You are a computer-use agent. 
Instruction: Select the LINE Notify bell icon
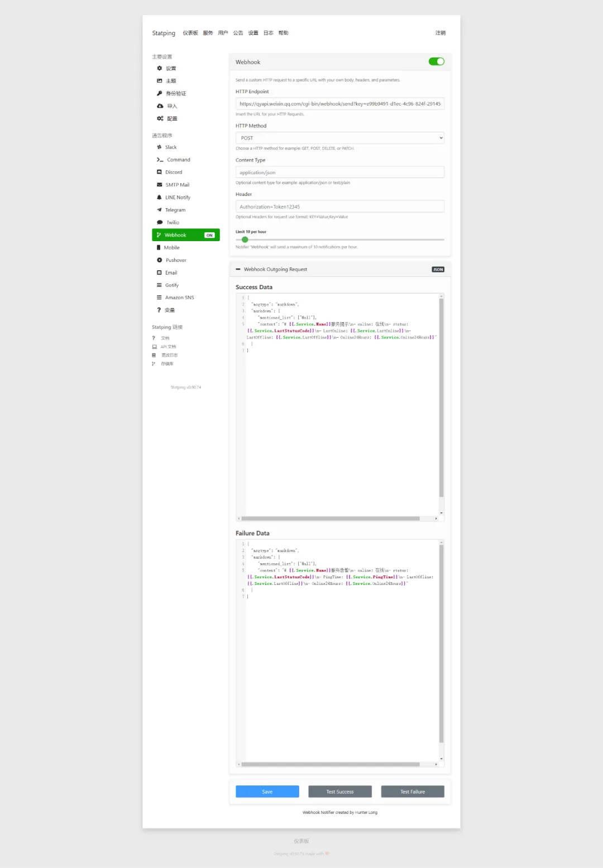click(x=159, y=198)
